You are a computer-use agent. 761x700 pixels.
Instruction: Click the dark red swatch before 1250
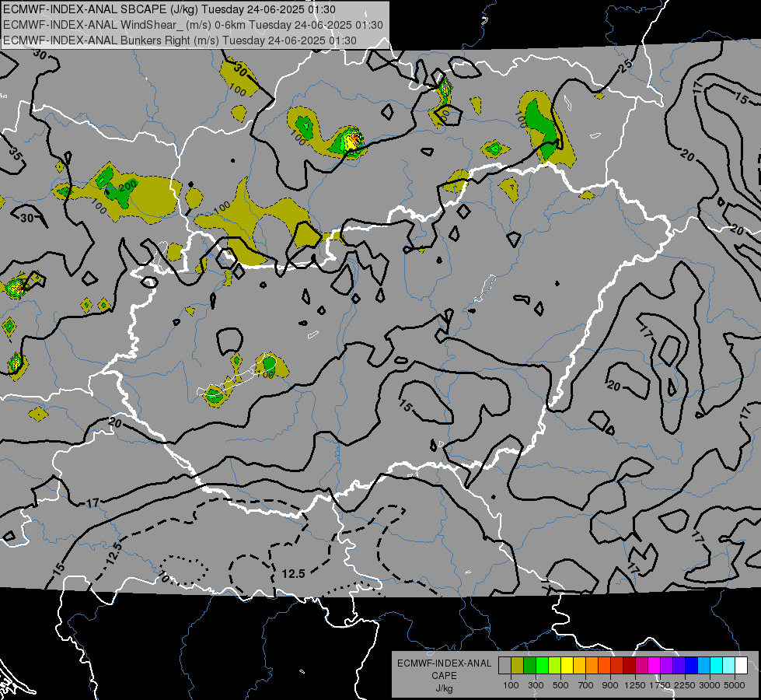[629, 665]
